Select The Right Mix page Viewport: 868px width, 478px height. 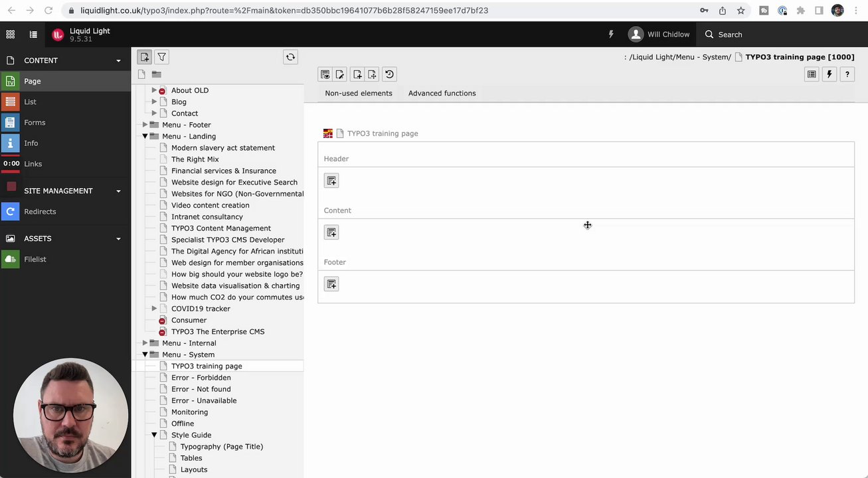[195, 159]
